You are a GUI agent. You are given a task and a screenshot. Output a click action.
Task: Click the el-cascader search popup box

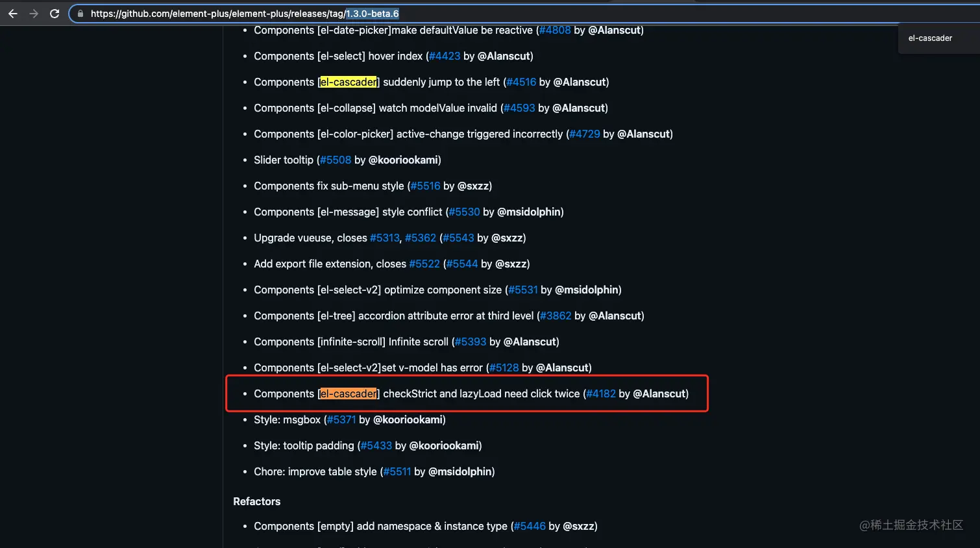(x=938, y=38)
